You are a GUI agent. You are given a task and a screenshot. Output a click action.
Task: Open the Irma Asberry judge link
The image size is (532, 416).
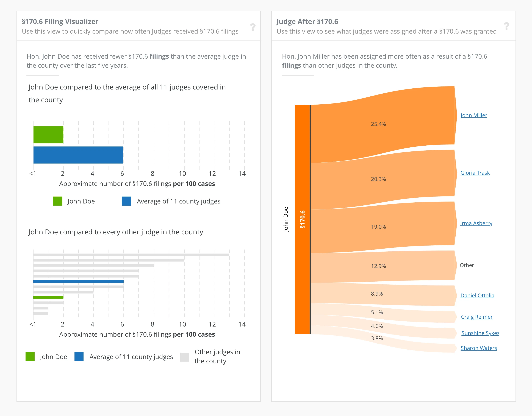tap(476, 223)
